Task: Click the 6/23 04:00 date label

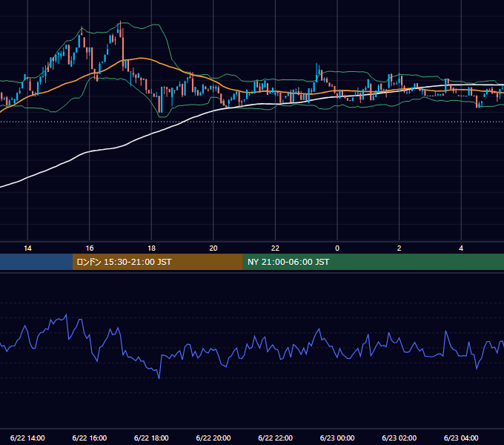Action: coord(461,438)
